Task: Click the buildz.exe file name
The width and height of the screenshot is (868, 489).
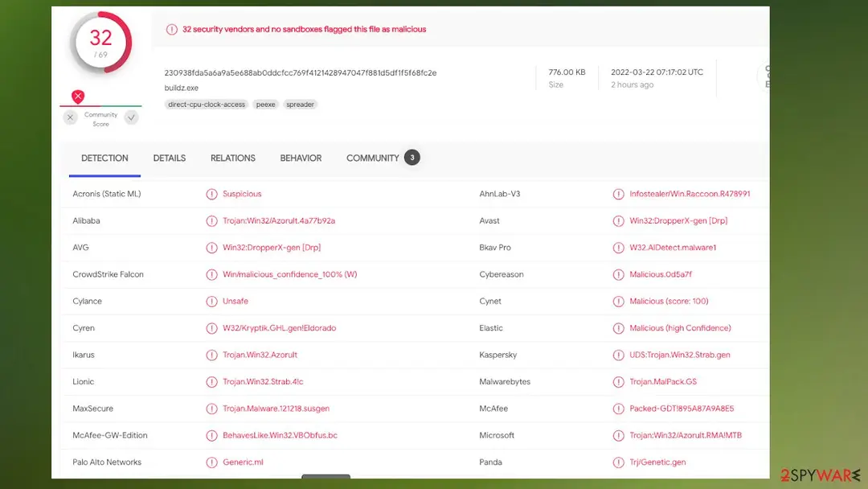Action: coord(181,88)
